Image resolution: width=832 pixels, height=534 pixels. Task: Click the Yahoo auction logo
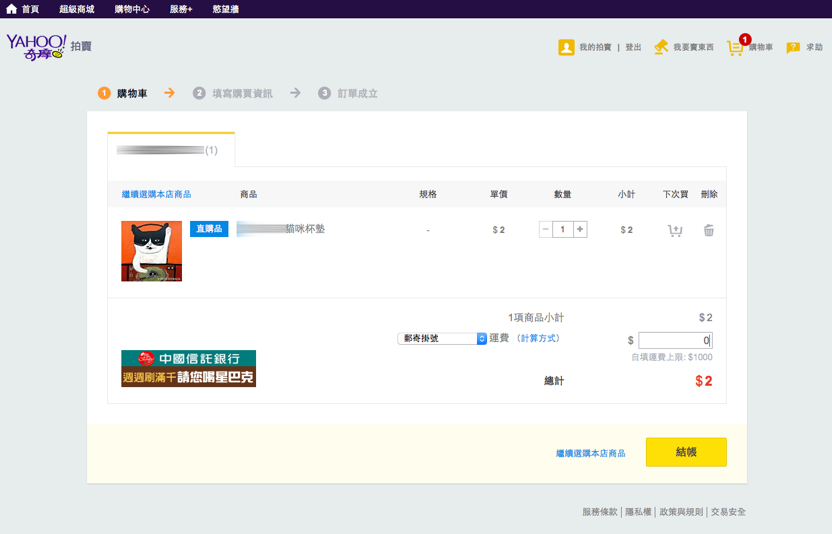[36, 46]
